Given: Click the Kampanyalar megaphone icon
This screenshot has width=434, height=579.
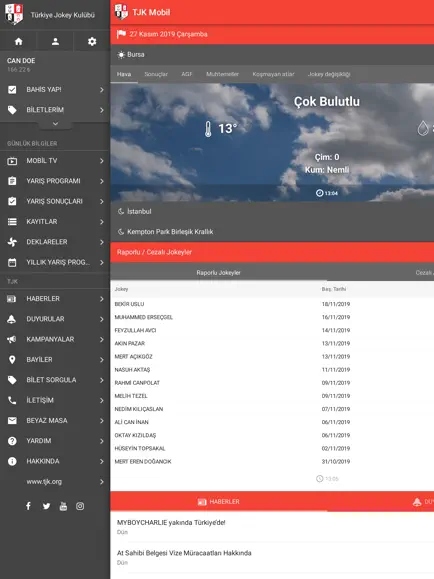Looking at the screenshot, I should [12, 339].
